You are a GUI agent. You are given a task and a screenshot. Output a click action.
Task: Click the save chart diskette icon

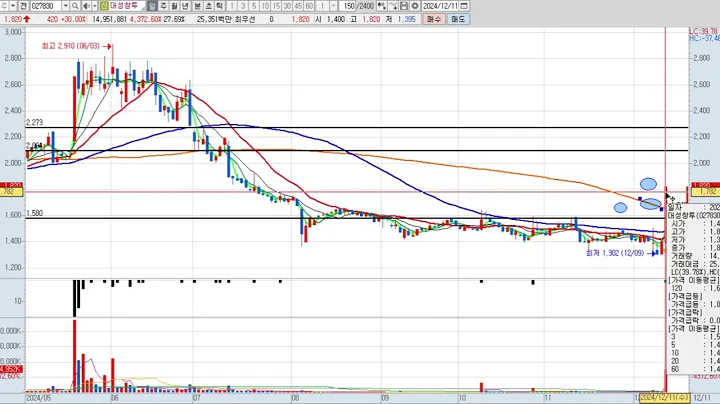point(404,6)
